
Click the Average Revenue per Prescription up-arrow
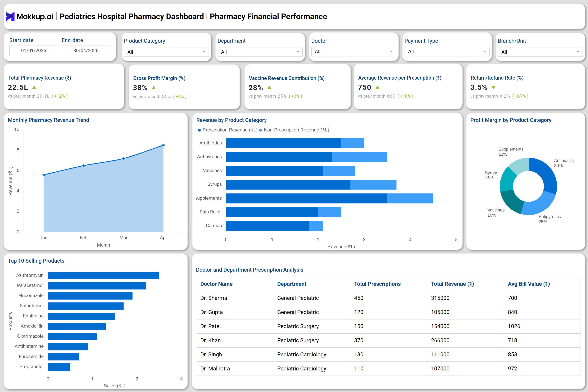point(377,87)
